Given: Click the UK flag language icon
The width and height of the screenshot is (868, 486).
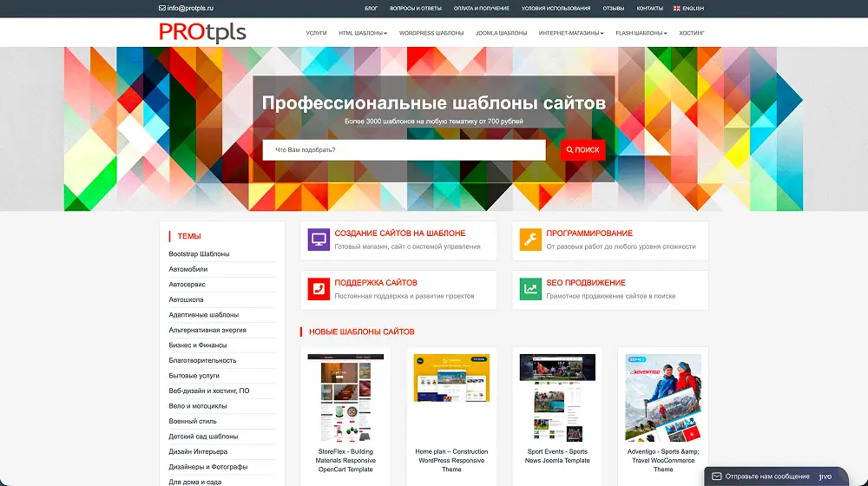Looking at the screenshot, I should tap(677, 8).
